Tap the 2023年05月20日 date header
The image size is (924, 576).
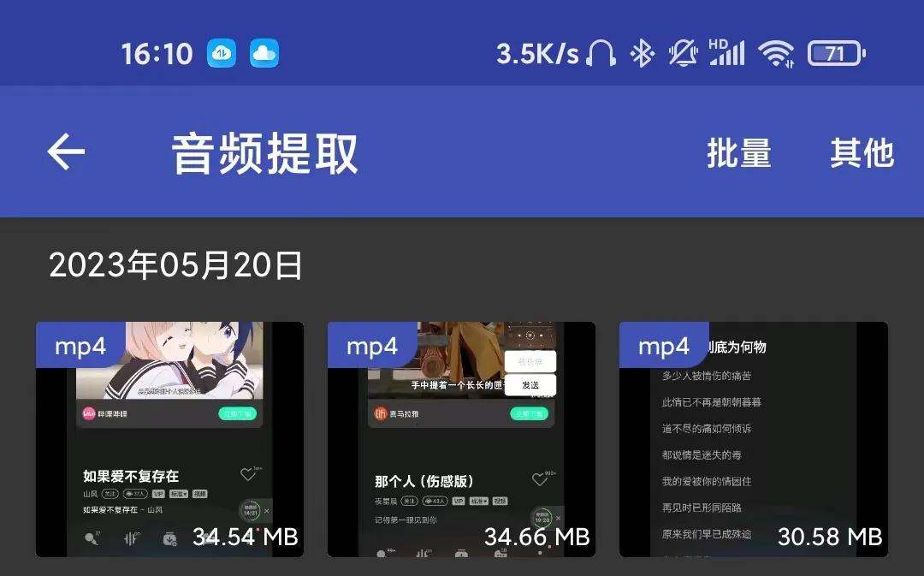[x=175, y=266]
